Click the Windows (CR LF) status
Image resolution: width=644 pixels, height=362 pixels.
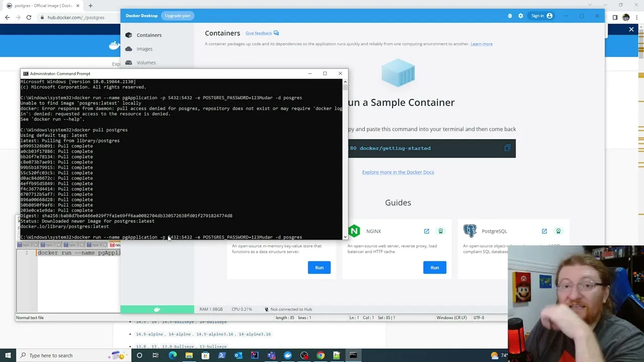452,318
